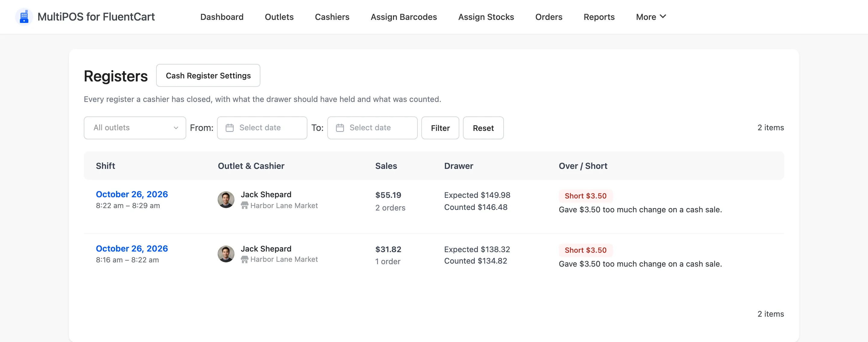
Task: Open October 26 shift 8:22 am – 8:29 am
Action: click(x=132, y=194)
